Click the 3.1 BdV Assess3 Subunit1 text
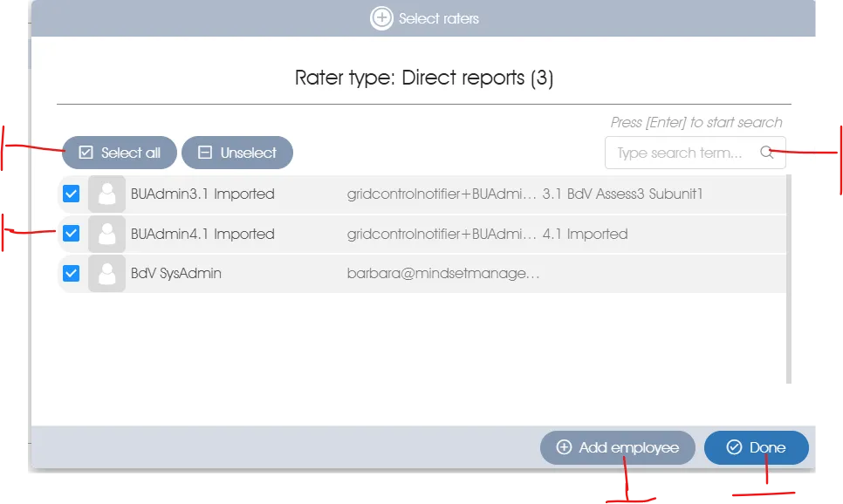 (x=622, y=194)
